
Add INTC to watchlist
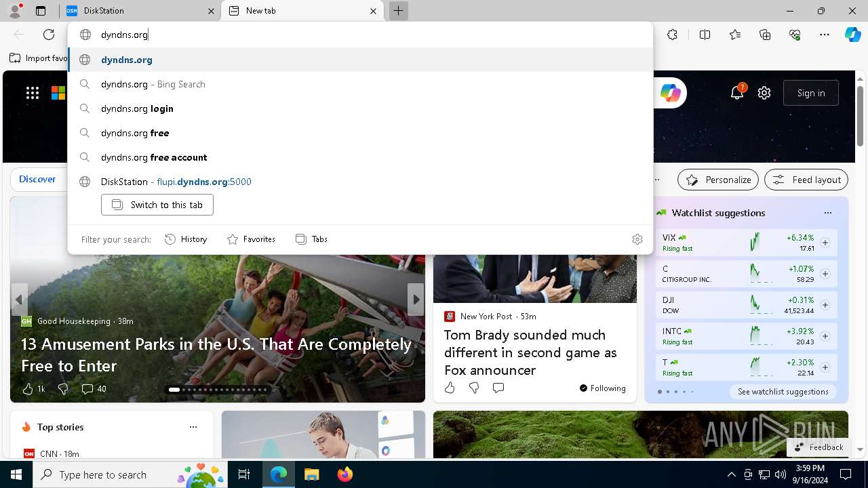coord(825,336)
